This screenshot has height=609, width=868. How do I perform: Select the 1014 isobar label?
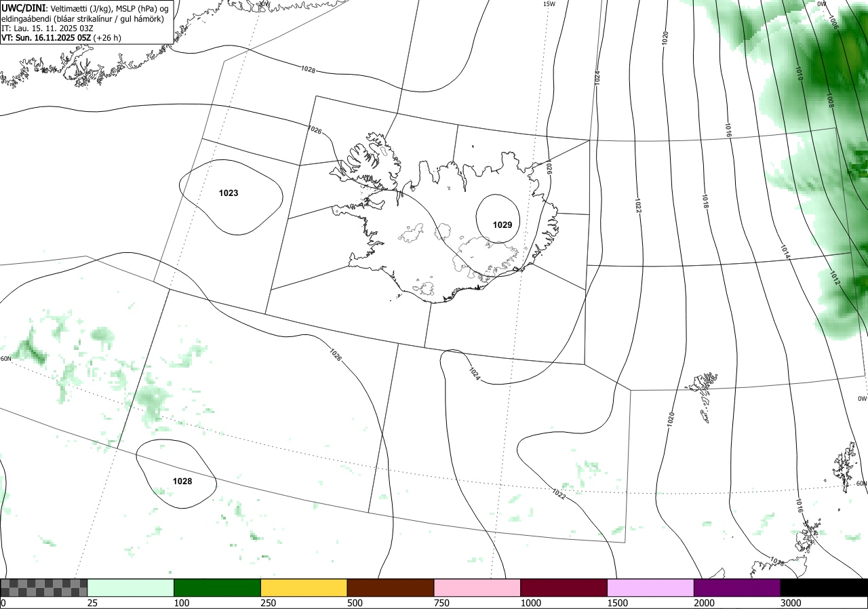pyautogui.click(x=785, y=252)
